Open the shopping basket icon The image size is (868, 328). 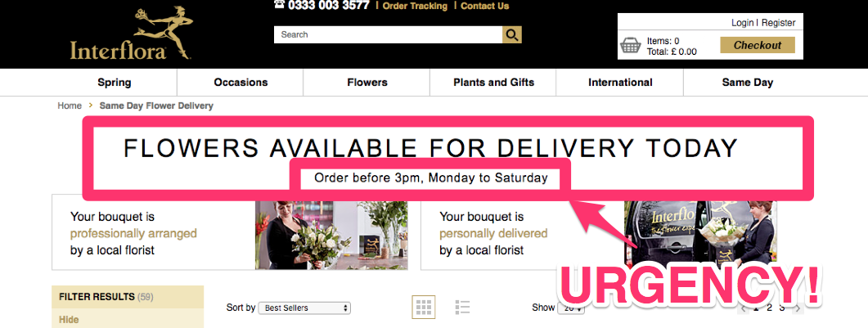tap(631, 45)
